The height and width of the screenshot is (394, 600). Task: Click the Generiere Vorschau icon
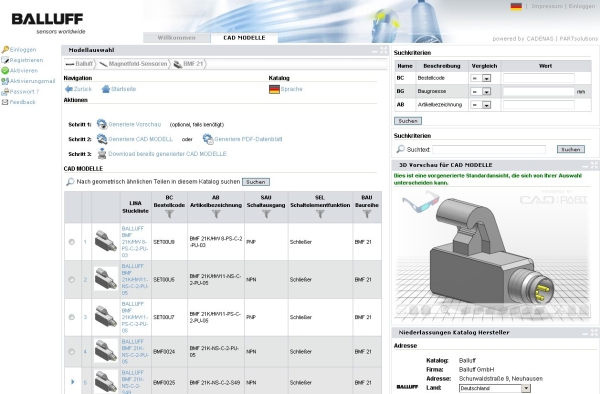102,124
